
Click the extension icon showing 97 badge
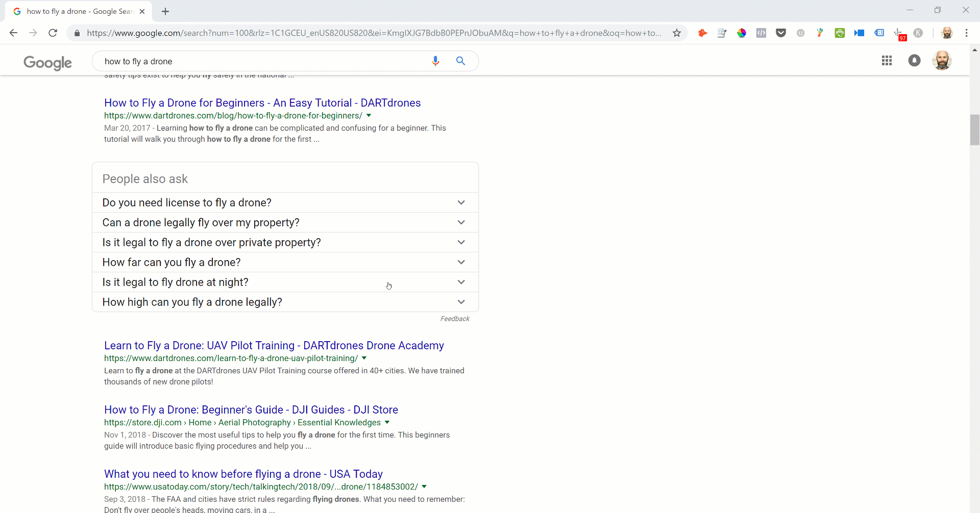pyautogui.click(x=899, y=33)
